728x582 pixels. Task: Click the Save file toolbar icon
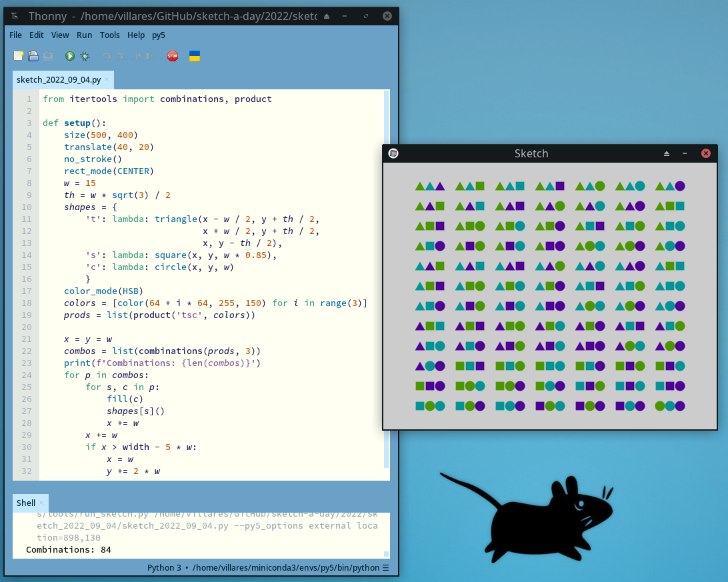click(48, 57)
